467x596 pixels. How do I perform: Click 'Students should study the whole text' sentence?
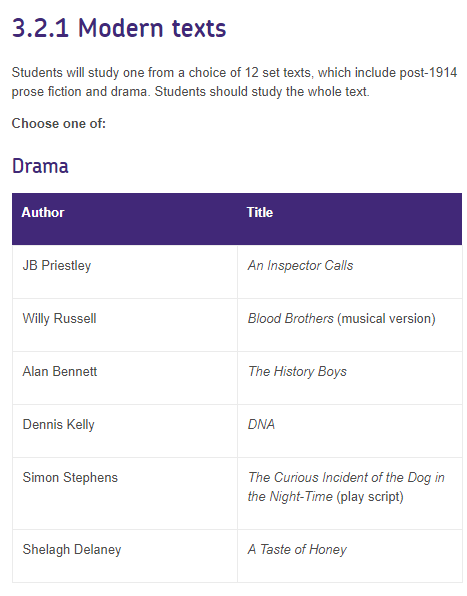pos(262,92)
